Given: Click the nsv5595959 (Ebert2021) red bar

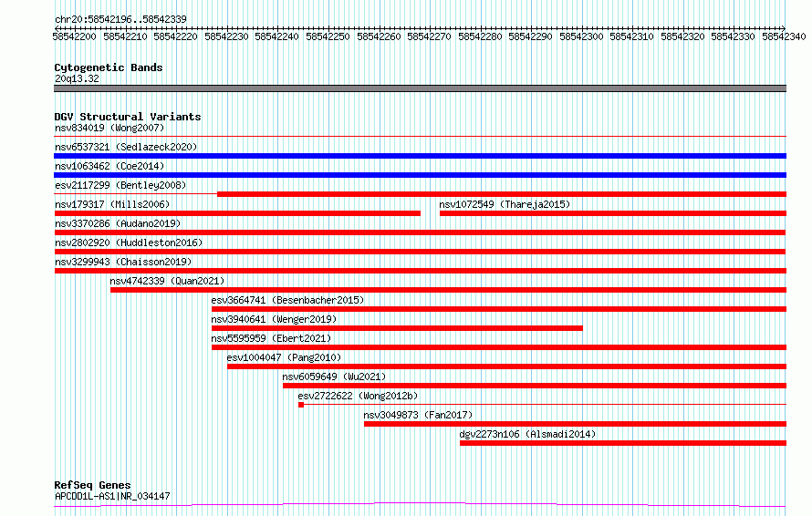Looking at the screenshot, I should [x=499, y=347].
